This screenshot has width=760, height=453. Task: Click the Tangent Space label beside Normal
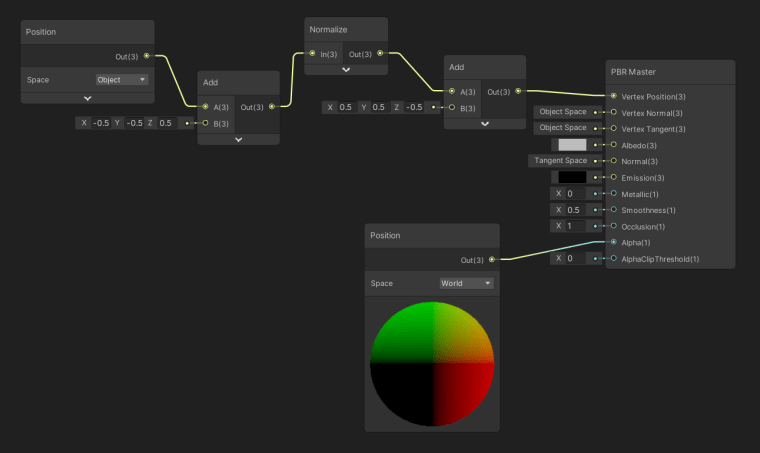[560, 160]
